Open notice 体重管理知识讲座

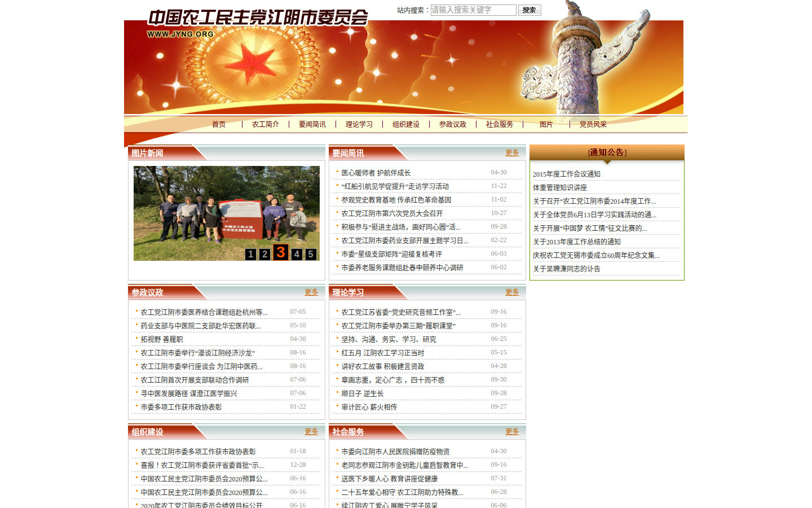tap(560, 187)
